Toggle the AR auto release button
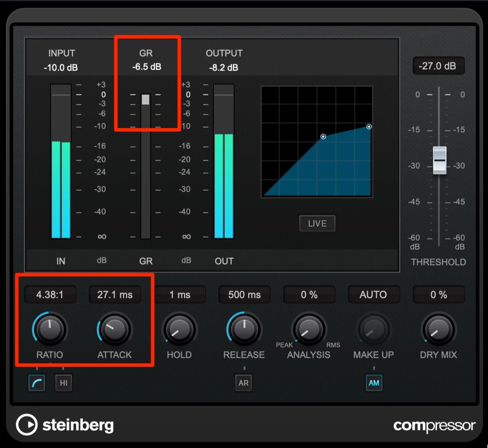 243,383
